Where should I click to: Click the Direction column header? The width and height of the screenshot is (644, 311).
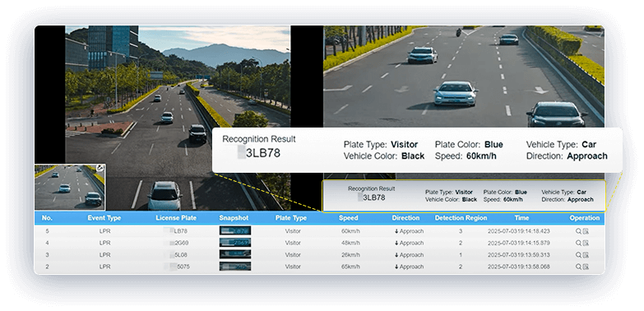pyautogui.click(x=405, y=218)
